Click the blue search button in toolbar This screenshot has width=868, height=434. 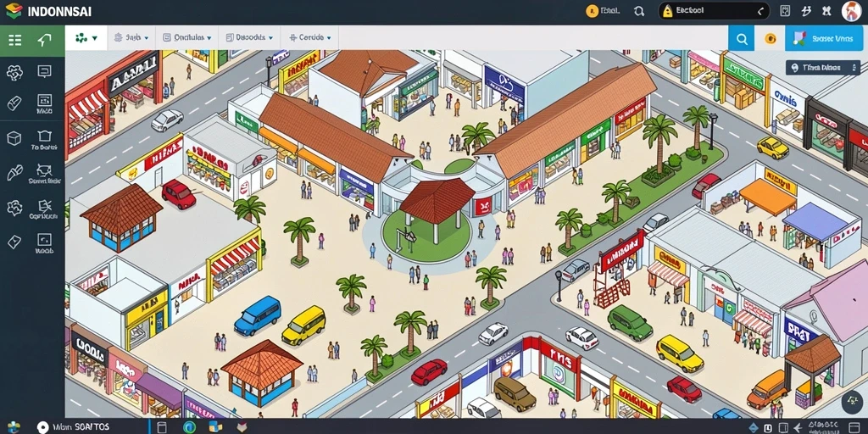pyautogui.click(x=741, y=39)
